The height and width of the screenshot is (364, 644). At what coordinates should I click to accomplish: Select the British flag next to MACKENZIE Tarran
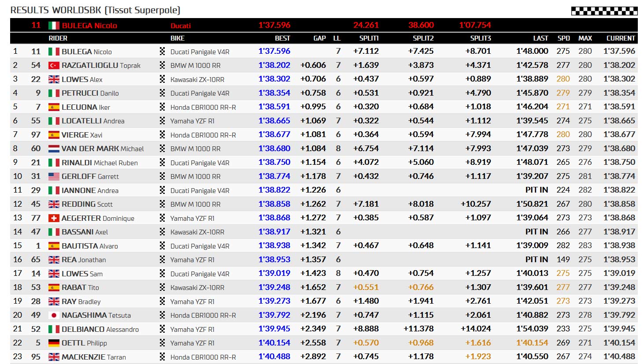click(x=54, y=357)
